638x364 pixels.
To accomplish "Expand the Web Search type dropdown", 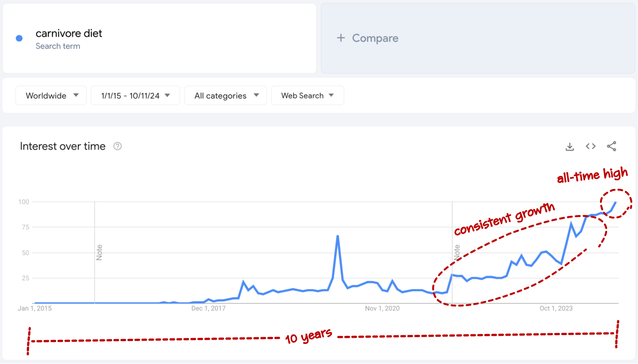I will point(307,96).
